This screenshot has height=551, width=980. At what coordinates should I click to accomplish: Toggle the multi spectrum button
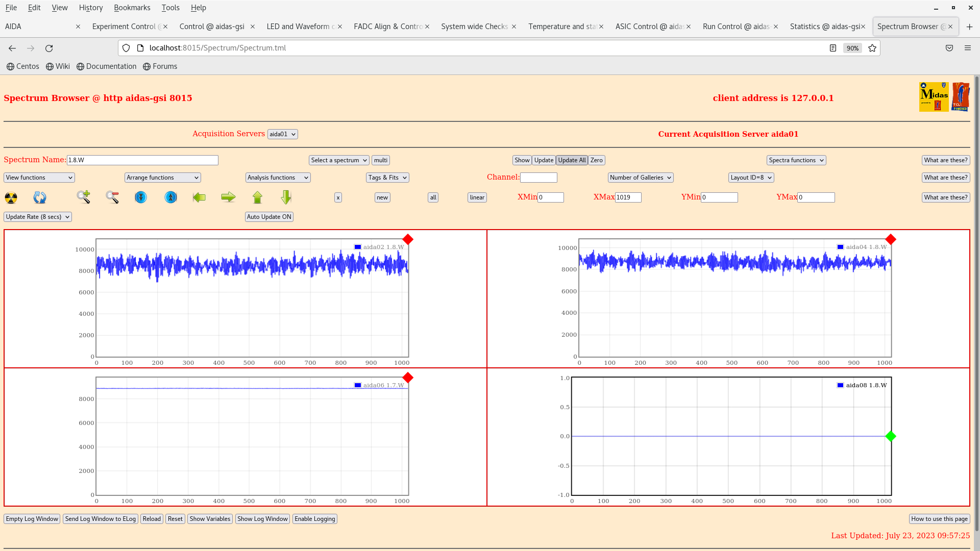[381, 160]
